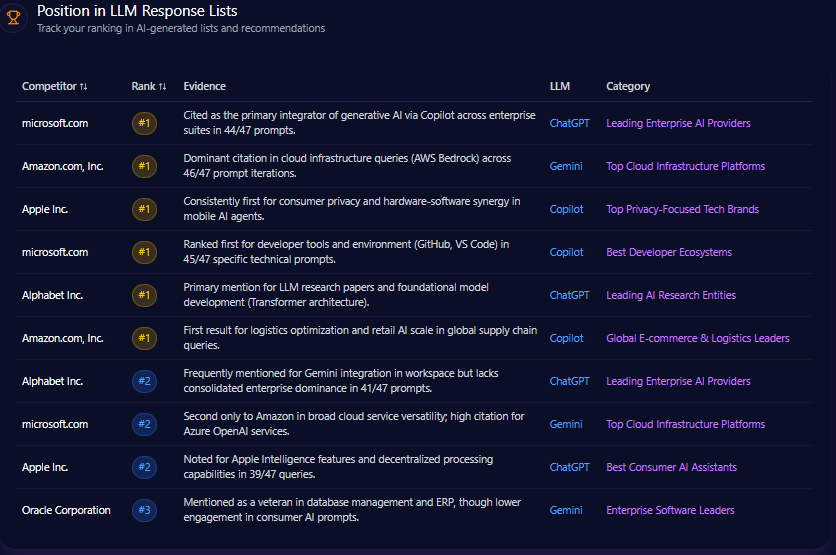This screenshot has width=836, height=555.
Task: Click the #1 badge in the Top Privacy-Focused Tech Brands row
Action: coord(144,209)
